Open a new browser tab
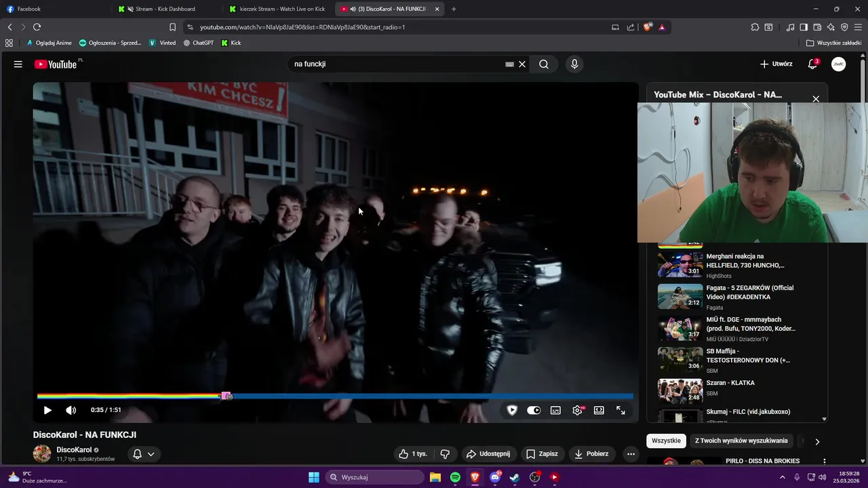This screenshot has height=488, width=868. click(454, 9)
